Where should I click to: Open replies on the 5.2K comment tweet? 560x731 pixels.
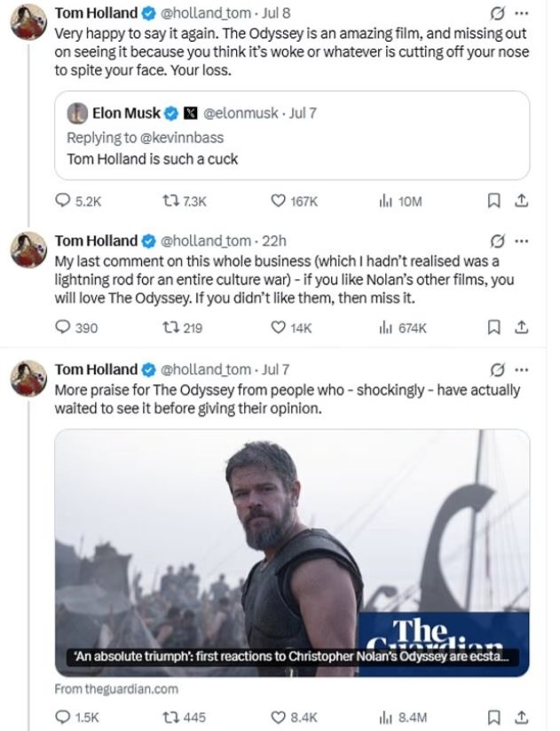coord(78,200)
